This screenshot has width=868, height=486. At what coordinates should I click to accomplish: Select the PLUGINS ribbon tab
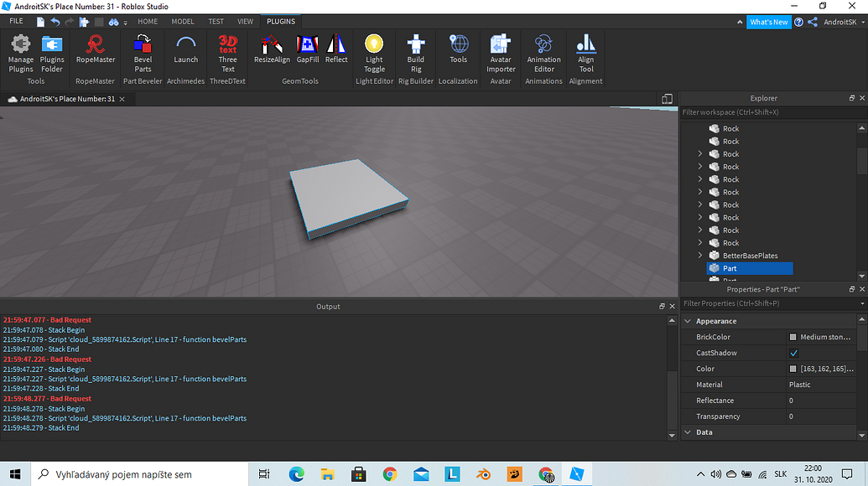click(x=281, y=22)
